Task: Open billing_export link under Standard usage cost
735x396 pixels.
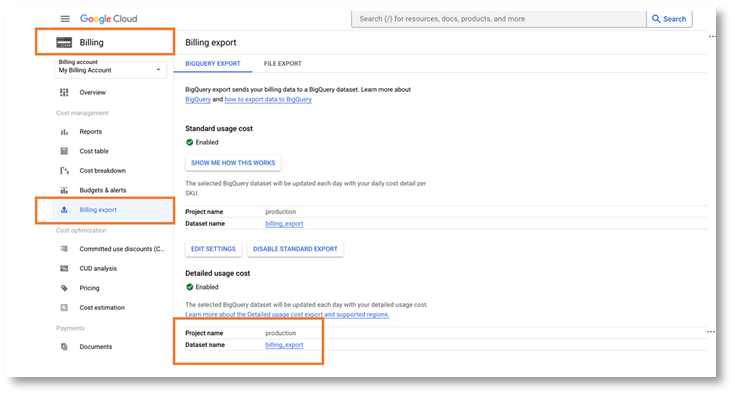Action: [x=284, y=224]
